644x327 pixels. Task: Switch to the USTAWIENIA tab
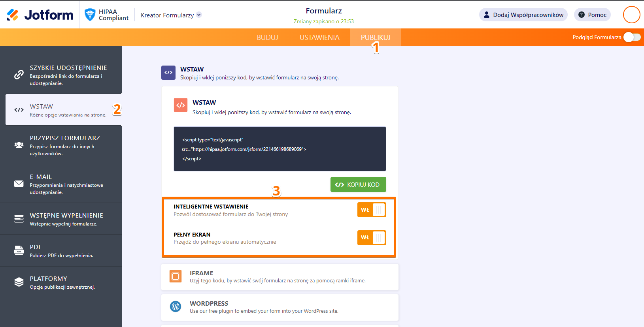319,38
